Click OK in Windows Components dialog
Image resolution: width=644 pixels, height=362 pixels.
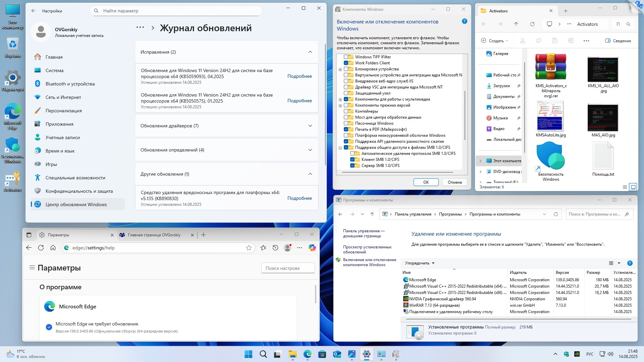[426, 182]
